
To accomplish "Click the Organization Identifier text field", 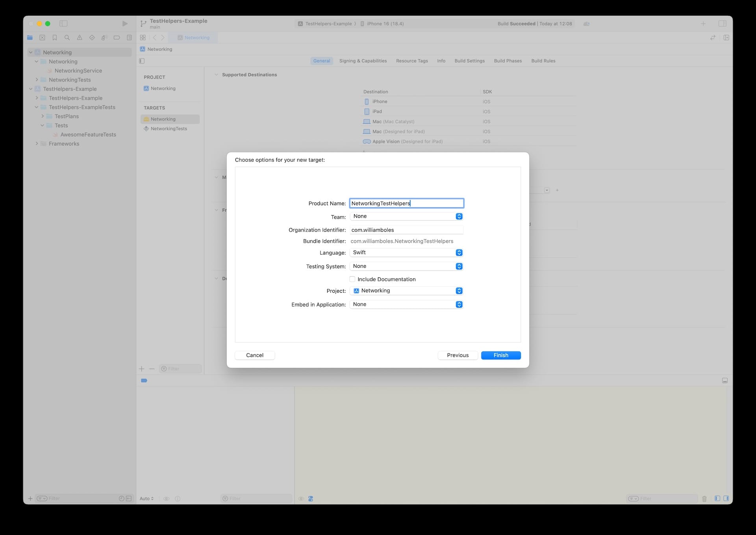I will tap(406, 230).
